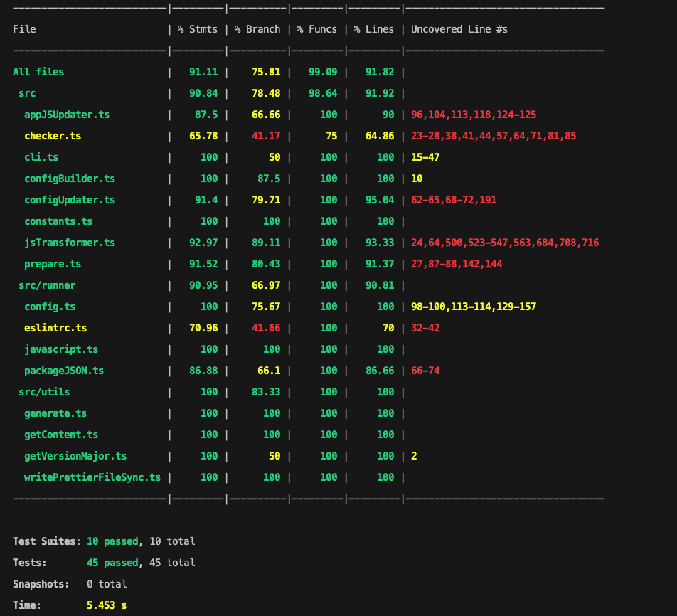Click configBuilder.ts file name

pos(70,179)
